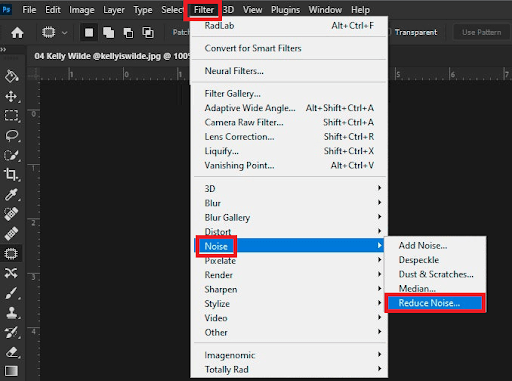The width and height of the screenshot is (512, 381).
Task: Expand the Render submenu
Action: [289, 275]
